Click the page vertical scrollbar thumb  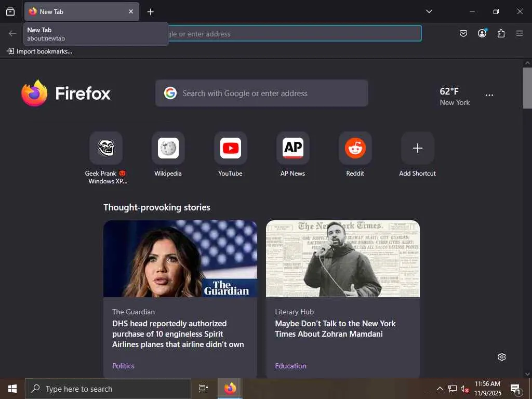pyautogui.click(x=527, y=88)
